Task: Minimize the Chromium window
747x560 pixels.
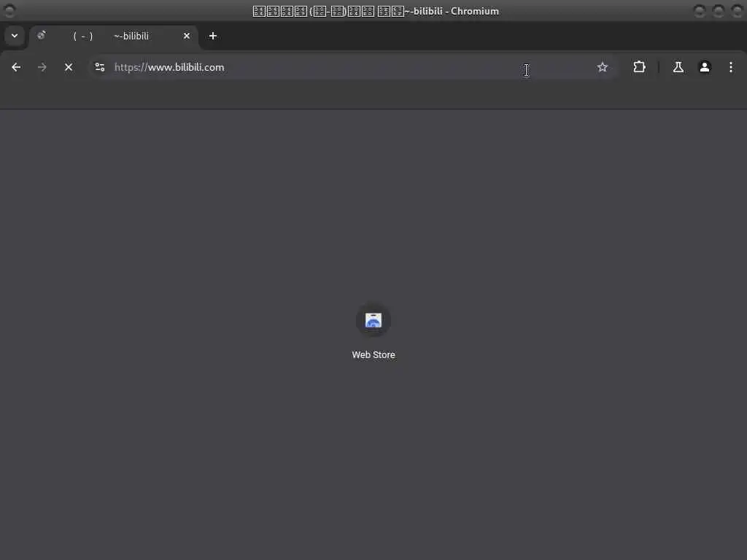Action: pyautogui.click(x=700, y=10)
